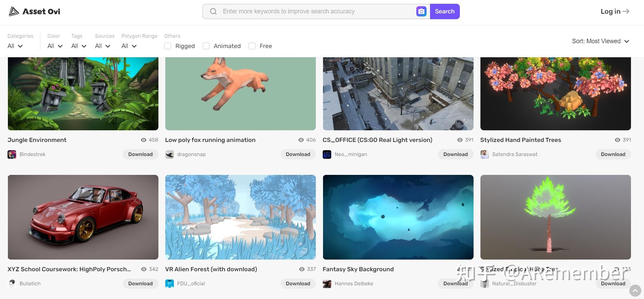Open Jungle Environment thumbnail
Viewport: 644px width, 299px height.
[83, 94]
